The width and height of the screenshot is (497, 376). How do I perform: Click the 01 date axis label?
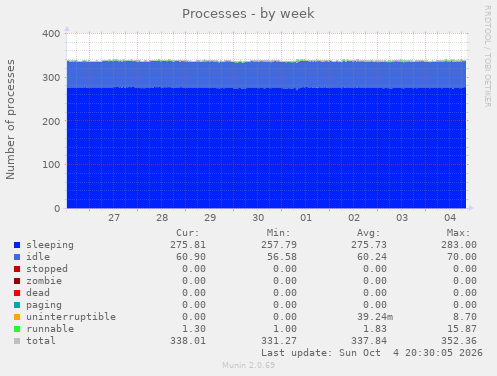coord(306,218)
